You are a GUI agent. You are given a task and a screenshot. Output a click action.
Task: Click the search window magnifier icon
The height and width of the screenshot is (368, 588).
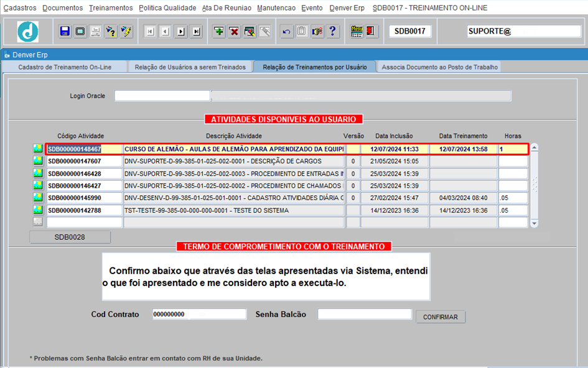[250, 32]
